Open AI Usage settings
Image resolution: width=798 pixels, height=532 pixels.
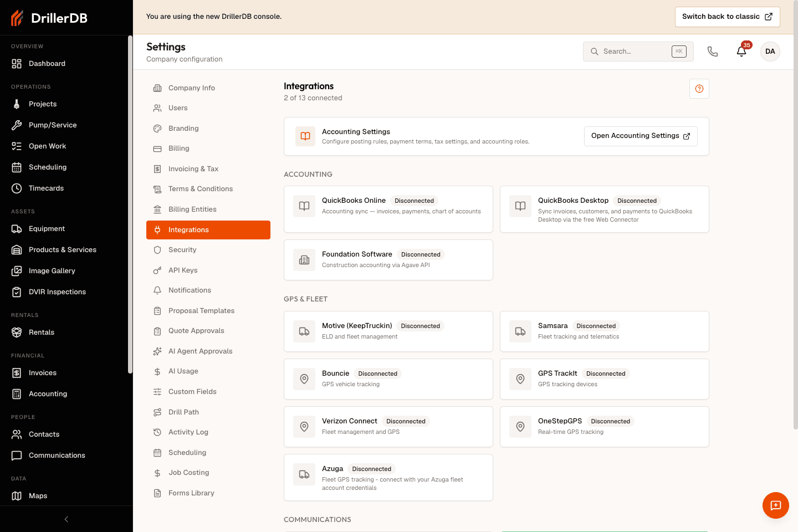coord(208,371)
